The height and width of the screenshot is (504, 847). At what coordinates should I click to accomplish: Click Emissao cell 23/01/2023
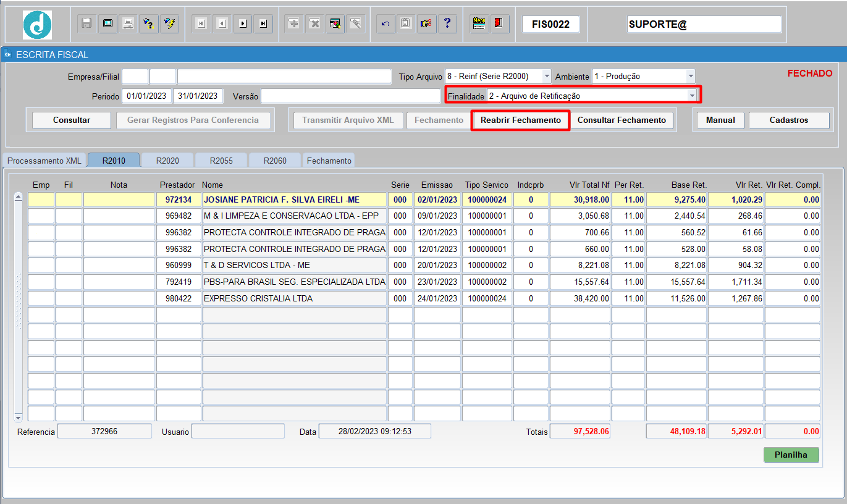(x=437, y=282)
